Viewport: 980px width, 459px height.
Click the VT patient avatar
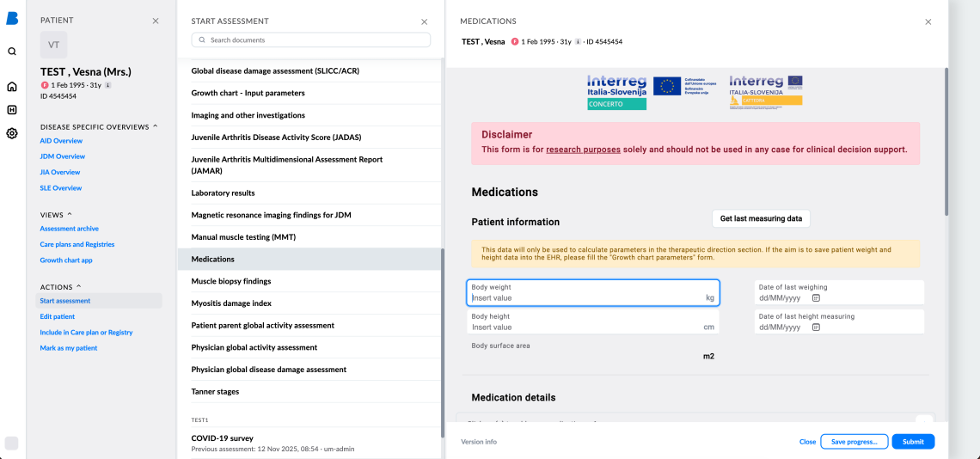[54, 45]
